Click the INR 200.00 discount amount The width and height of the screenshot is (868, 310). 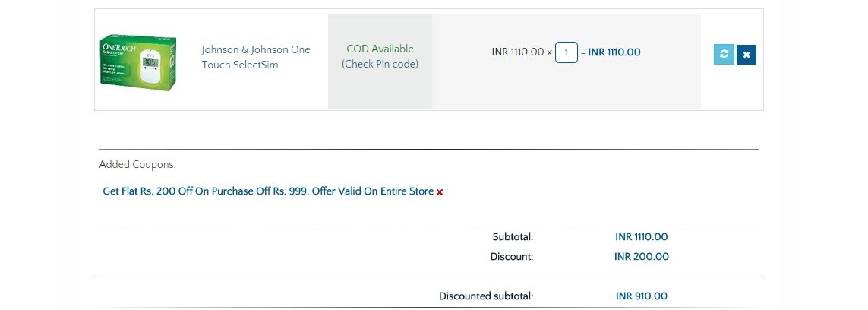coord(641,256)
